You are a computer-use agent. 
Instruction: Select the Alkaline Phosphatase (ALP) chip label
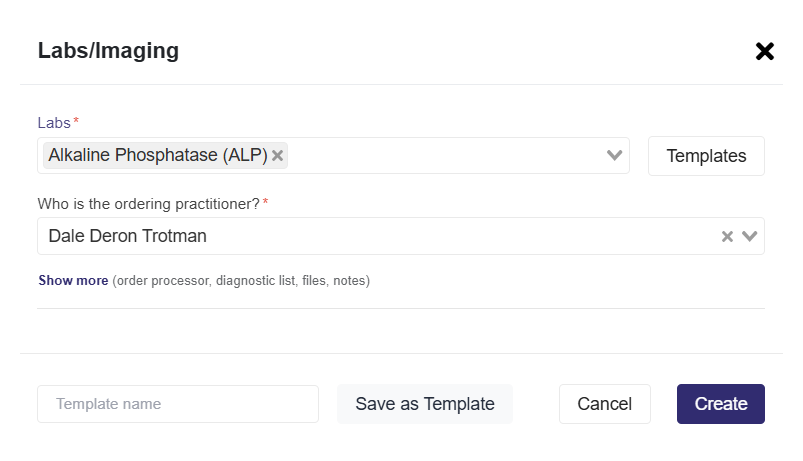[157, 156]
